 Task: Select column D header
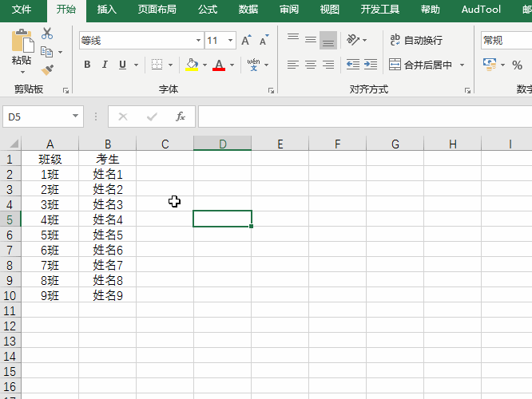coord(223,144)
